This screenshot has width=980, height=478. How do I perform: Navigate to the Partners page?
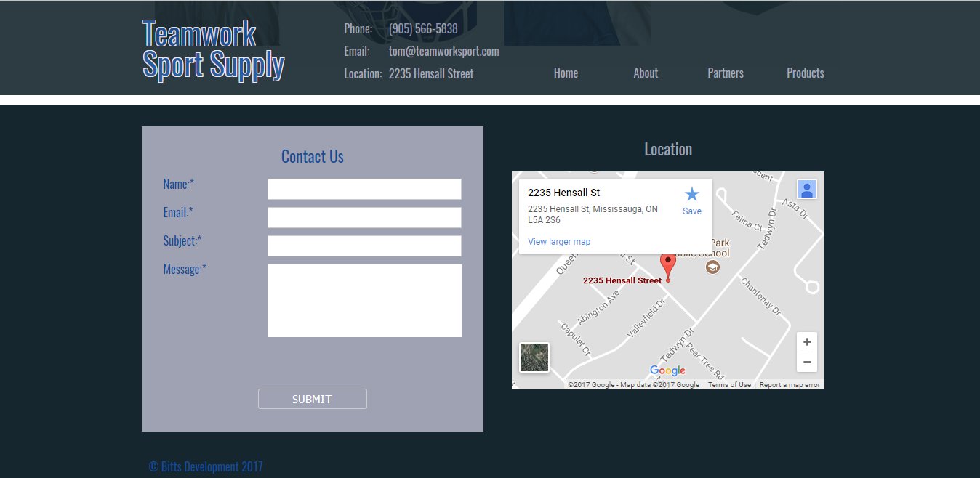click(x=726, y=73)
